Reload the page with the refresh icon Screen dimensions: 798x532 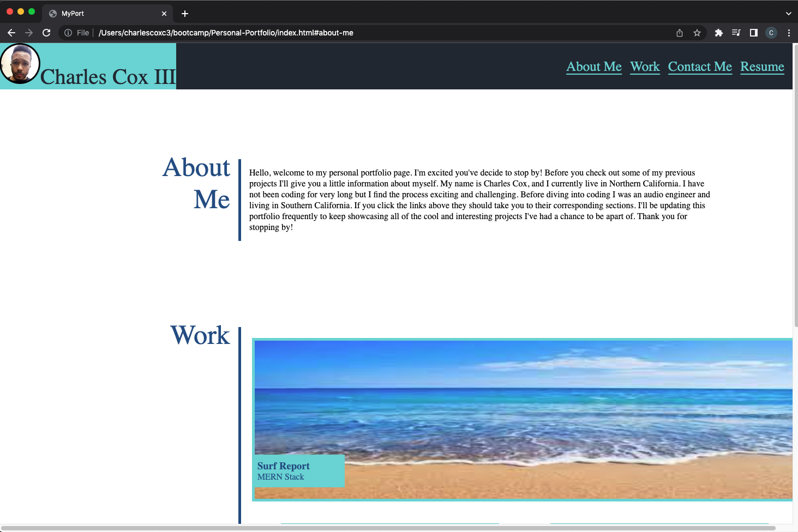tap(46, 33)
